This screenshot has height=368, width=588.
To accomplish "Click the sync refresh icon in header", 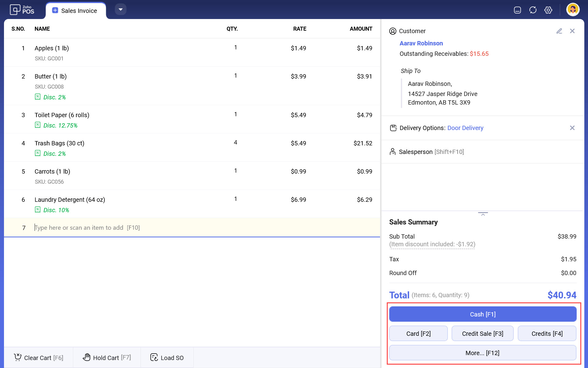I will (x=533, y=10).
